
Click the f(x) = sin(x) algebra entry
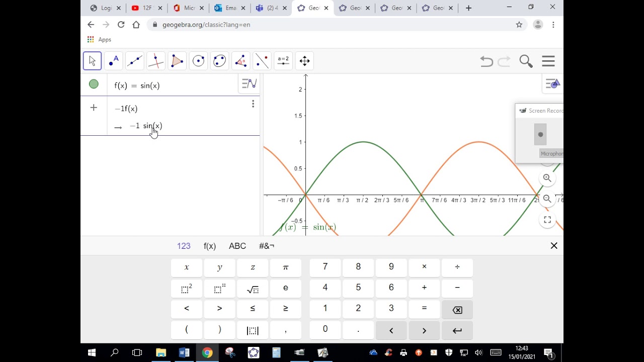pos(137,85)
